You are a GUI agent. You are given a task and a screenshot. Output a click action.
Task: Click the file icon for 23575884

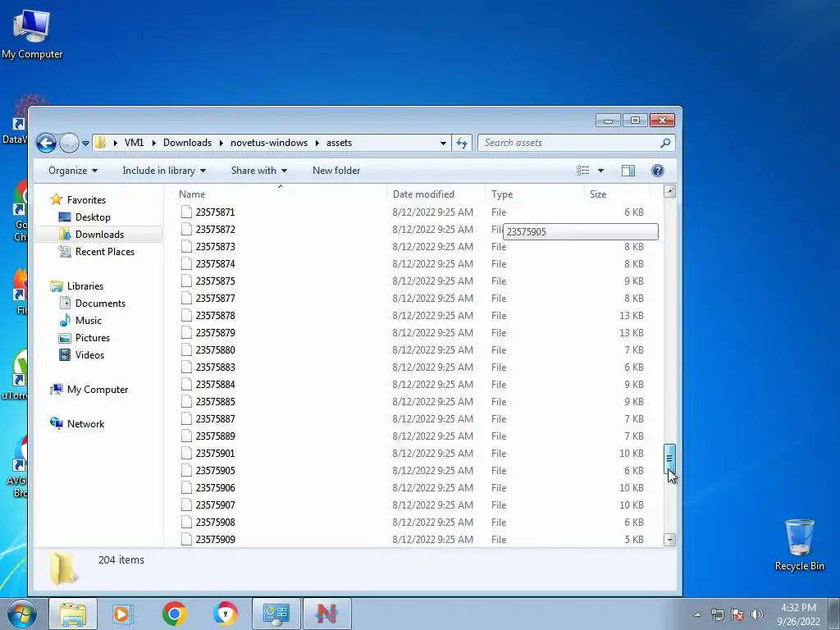tap(186, 384)
